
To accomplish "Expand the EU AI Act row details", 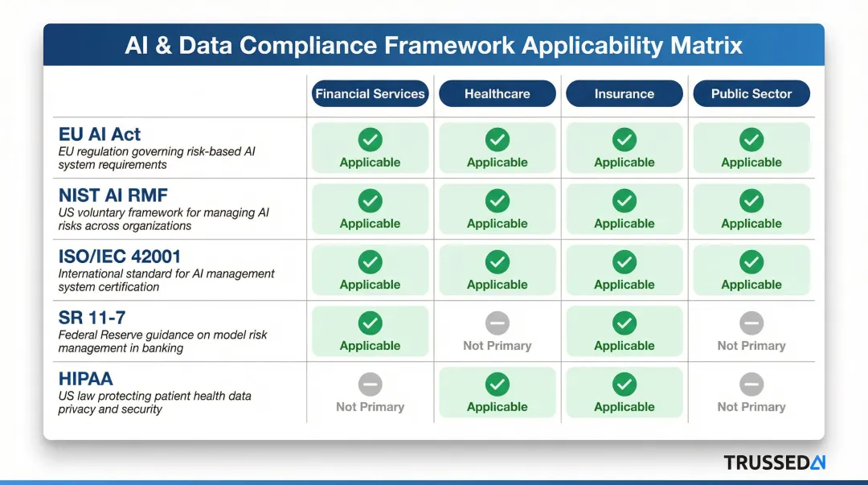I will (98, 134).
